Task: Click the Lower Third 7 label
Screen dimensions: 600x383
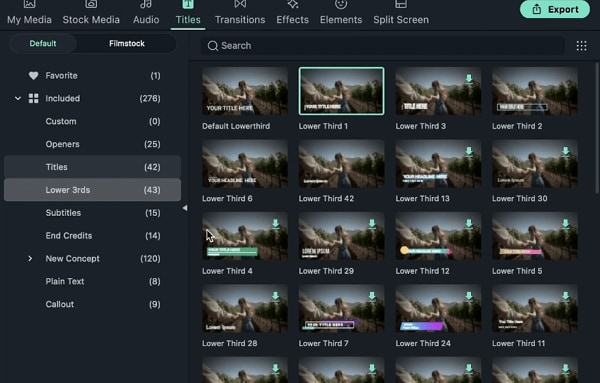Action: (x=324, y=343)
